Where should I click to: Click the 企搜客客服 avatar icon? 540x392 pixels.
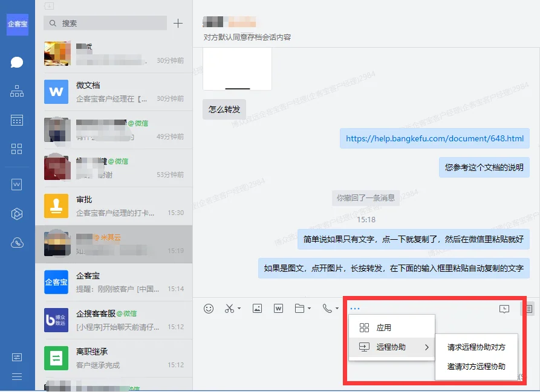click(56, 320)
